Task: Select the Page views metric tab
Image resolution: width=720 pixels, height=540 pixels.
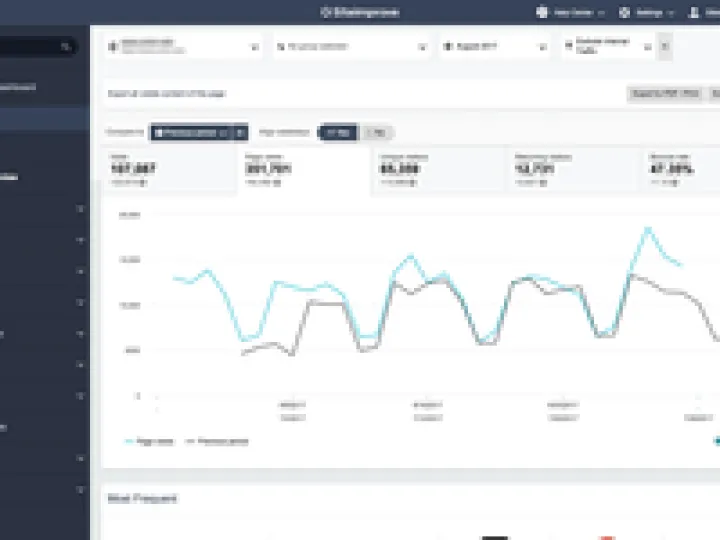Action: point(303,170)
